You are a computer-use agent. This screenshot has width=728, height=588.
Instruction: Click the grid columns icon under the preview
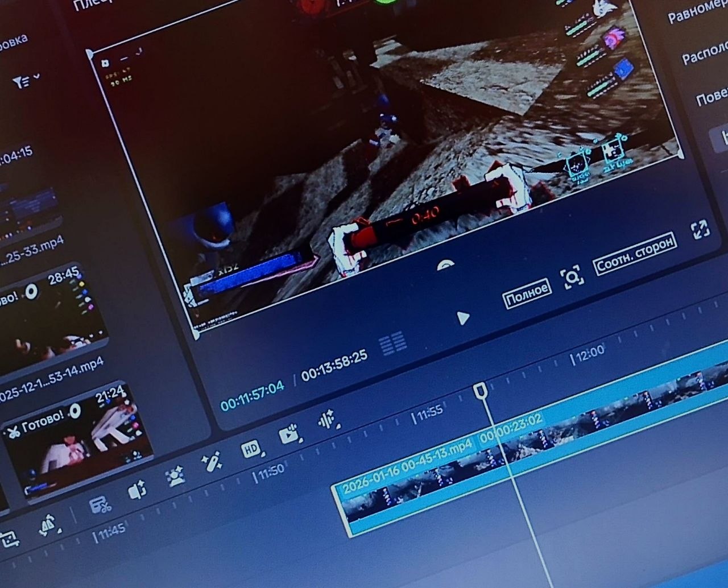pyautogui.click(x=392, y=345)
